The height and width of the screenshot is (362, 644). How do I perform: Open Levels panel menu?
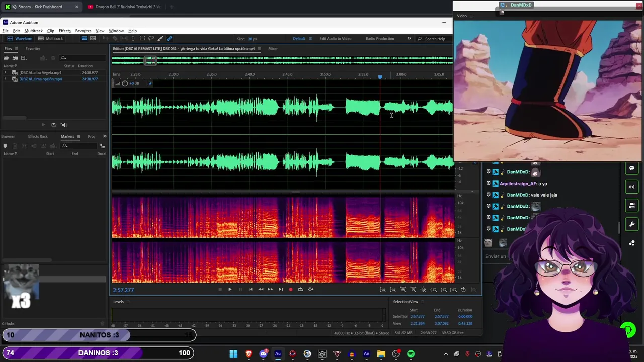tap(128, 302)
